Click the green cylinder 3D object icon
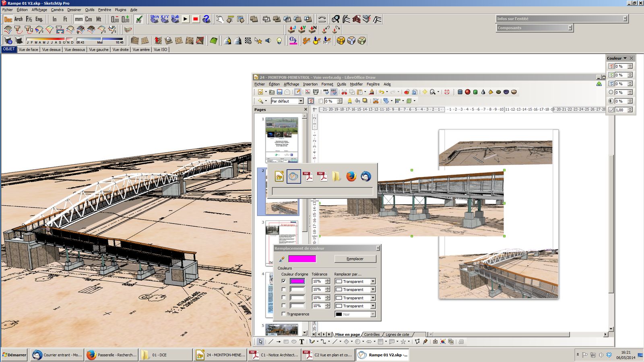Screen dimensions: 644x362 tap(475, 92)
